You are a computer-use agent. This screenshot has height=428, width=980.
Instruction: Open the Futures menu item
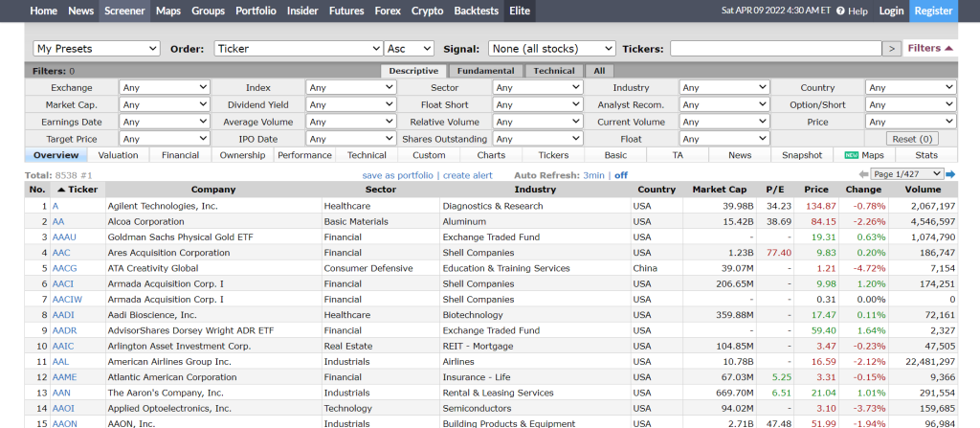(x=346, y=11)
